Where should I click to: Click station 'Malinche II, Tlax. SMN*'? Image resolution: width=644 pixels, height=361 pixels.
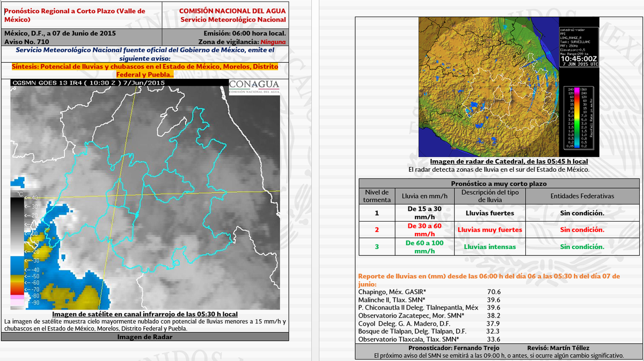pyautogui.click(x=392, y=300)
